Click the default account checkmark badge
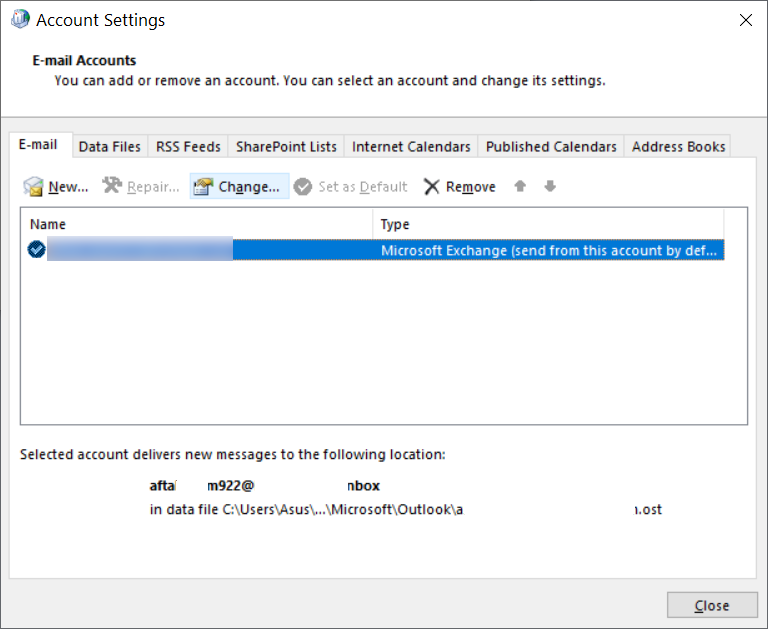Viewport: 768px width, 629px height. click(x=37, y=249)
